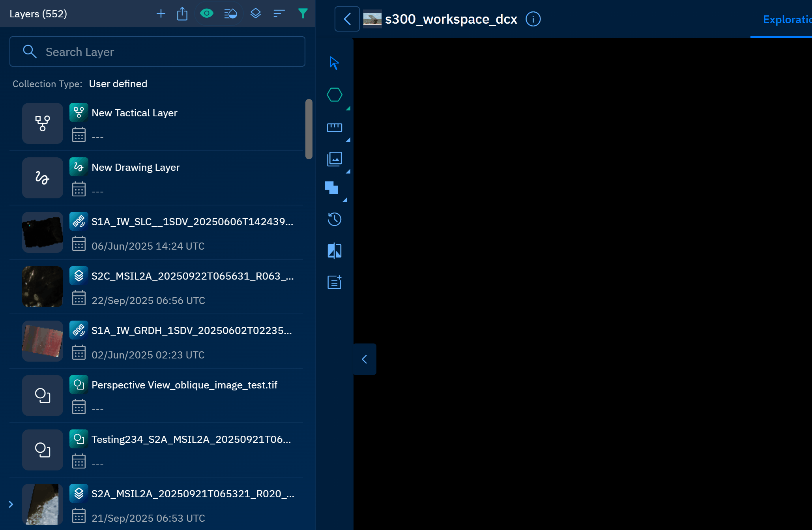Expand the S2A_MSIL2A layer row chevron
Viewport: 812px width, 530px height.
pos(11,504)
